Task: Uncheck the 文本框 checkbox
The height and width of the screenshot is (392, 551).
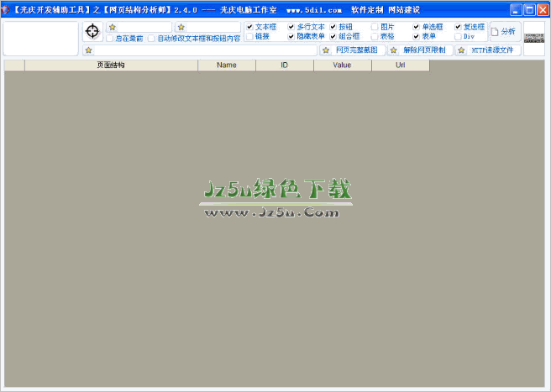Action: [249, 27]
